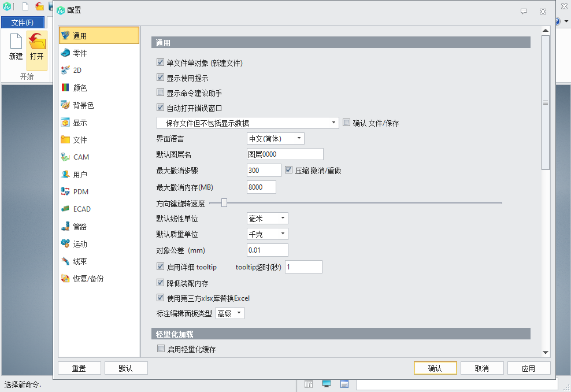The image size is (571, 392).
Task: Select the 通用 tab in sidebar
Action: tap(99, 36)
